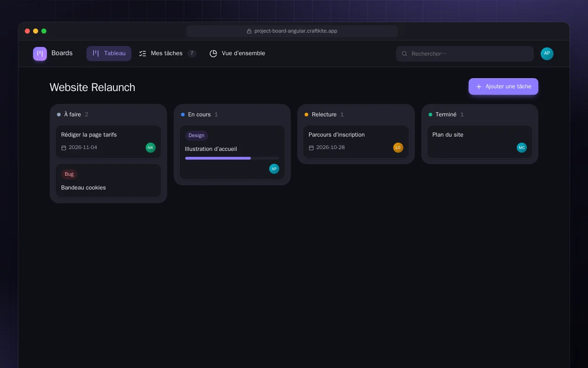Click the browser address bar URL
This screenshot has width=588, height=368.
click(x=292, y=31)
